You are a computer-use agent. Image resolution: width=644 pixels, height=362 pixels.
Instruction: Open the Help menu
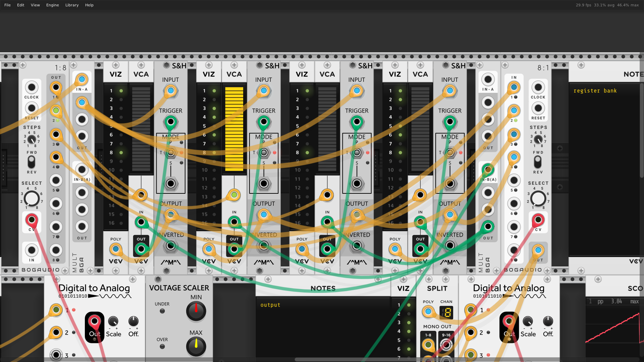89,5
